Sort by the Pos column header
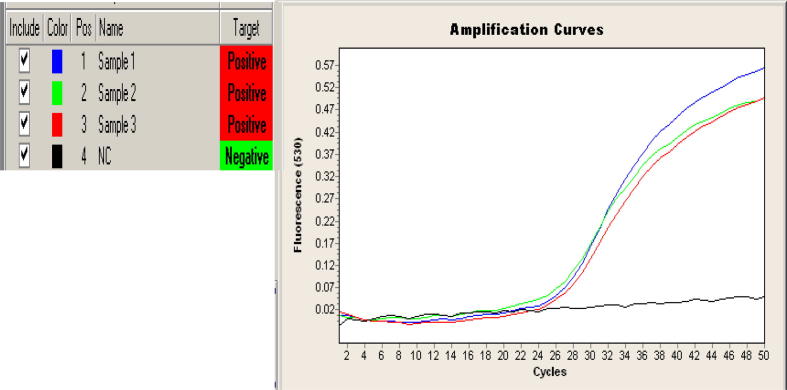 pyautogui.click(x=84, y=29)
